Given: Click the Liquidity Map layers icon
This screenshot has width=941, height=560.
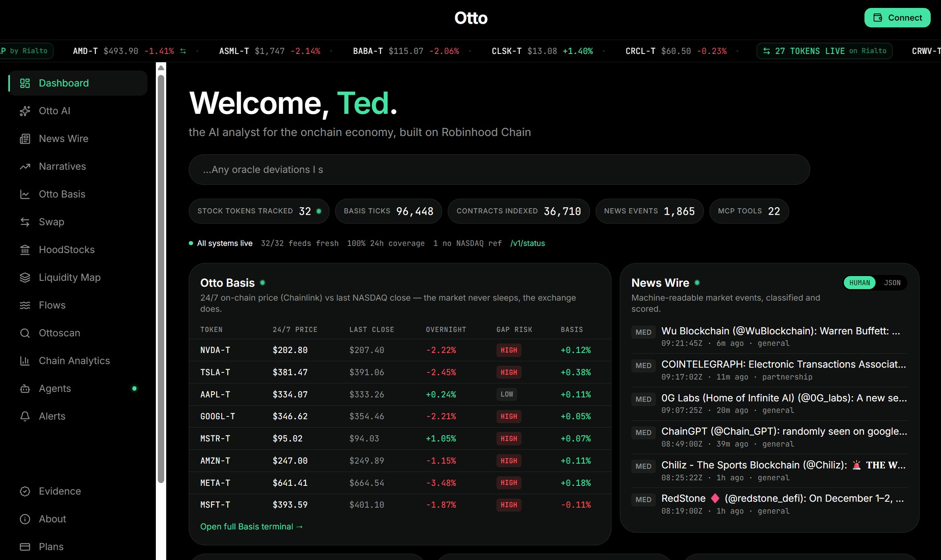Looking at the screenshot, I should click(25, 278).
